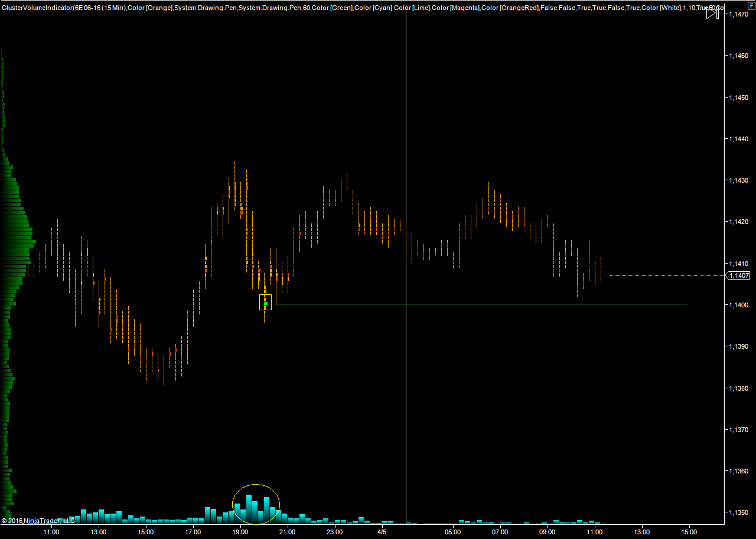Click the scroll-to-latest-bar triangle icon
Screen dimensions: 756x539
(x=713, y=12)
